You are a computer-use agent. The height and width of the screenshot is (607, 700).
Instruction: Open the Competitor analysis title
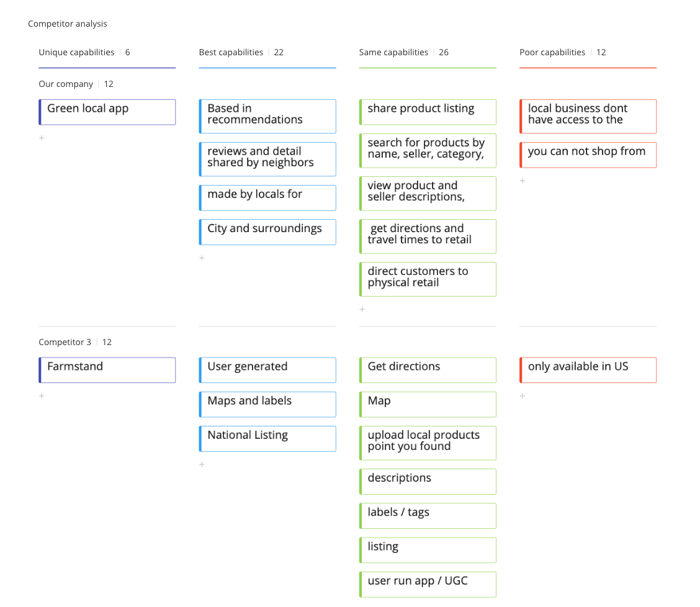68,24
